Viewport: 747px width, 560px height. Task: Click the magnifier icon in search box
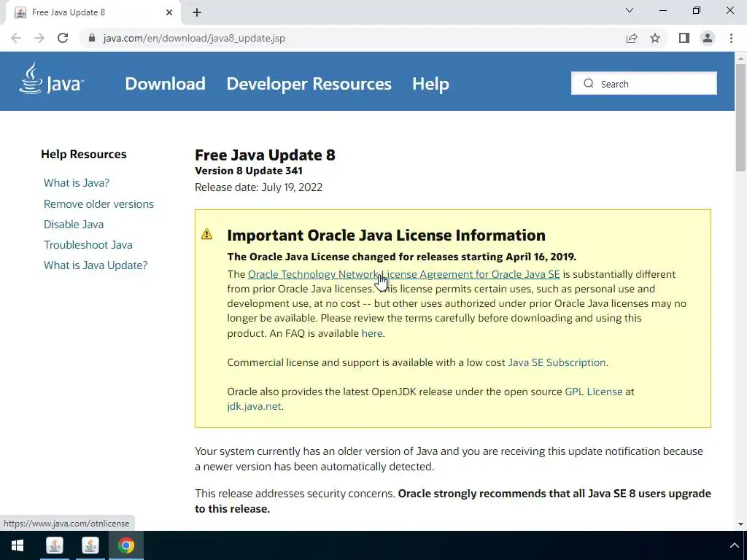click(589, 83)
